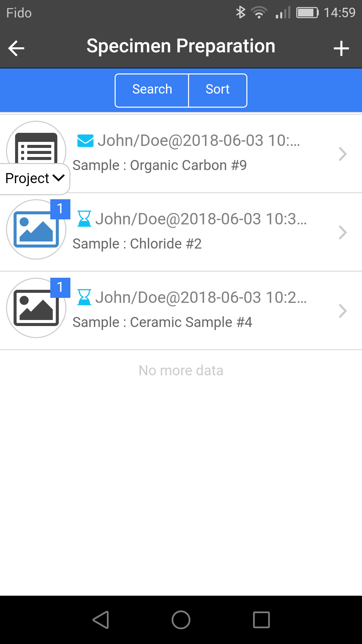
Task: Open Organic Carbon #9 via right chevron
Action: pos(343,154)
